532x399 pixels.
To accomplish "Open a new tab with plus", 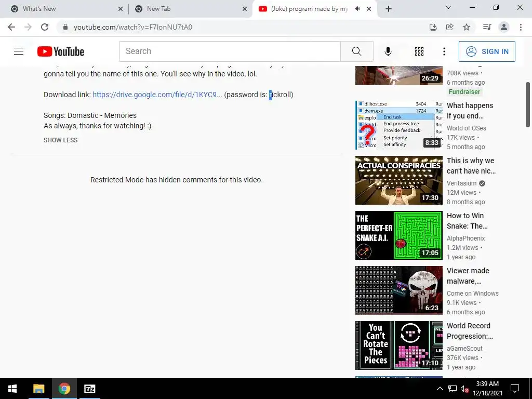I will coord(389,9).
